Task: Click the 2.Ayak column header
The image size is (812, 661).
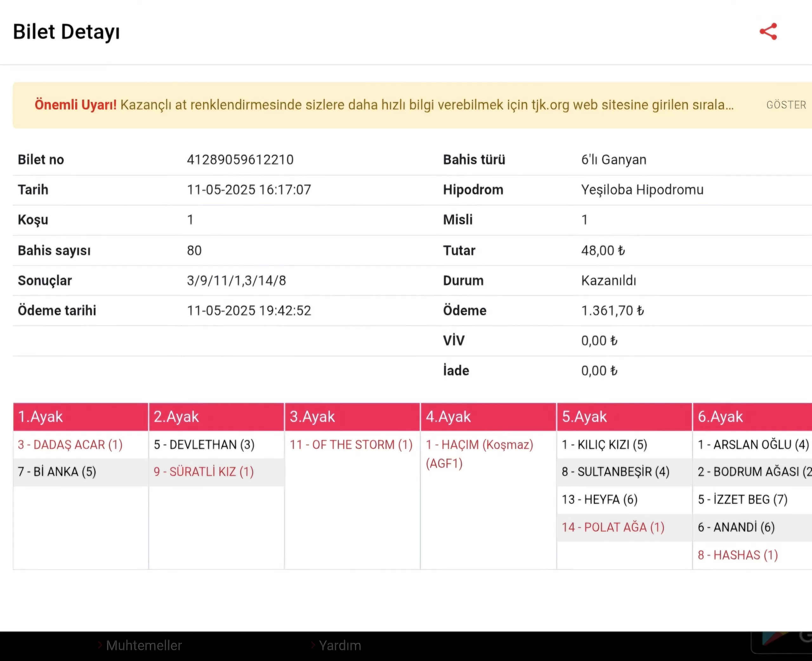Action: pos(176,417)
